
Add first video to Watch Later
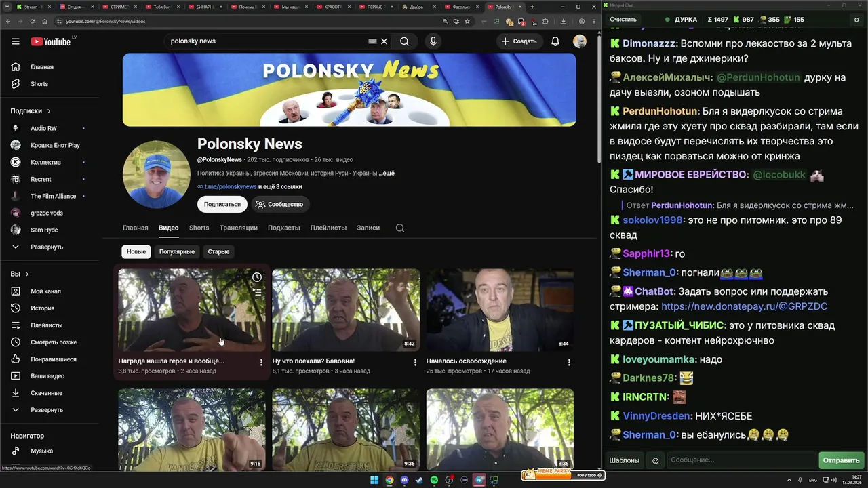pyautogui.click(x=257, y=277)
